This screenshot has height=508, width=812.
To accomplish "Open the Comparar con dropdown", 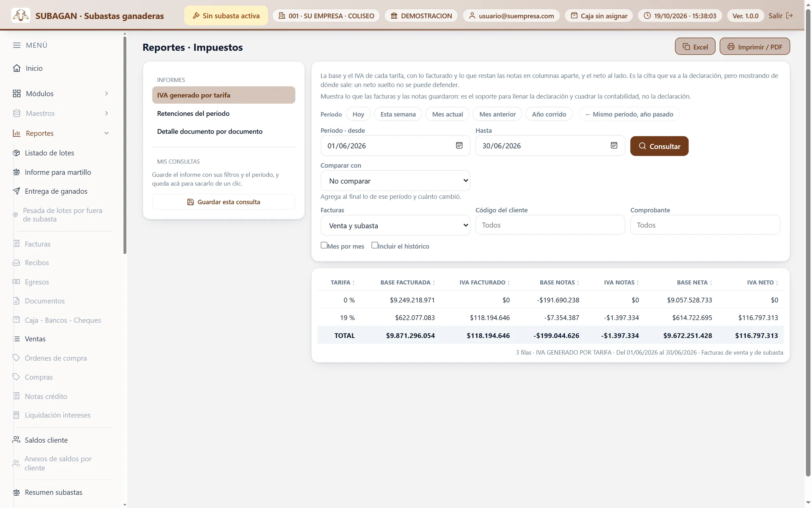I will 395,181.
